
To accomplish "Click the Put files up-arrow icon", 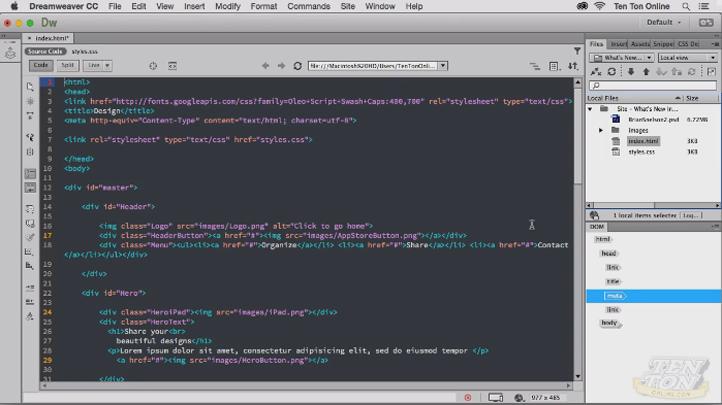I will pos(645,72).
